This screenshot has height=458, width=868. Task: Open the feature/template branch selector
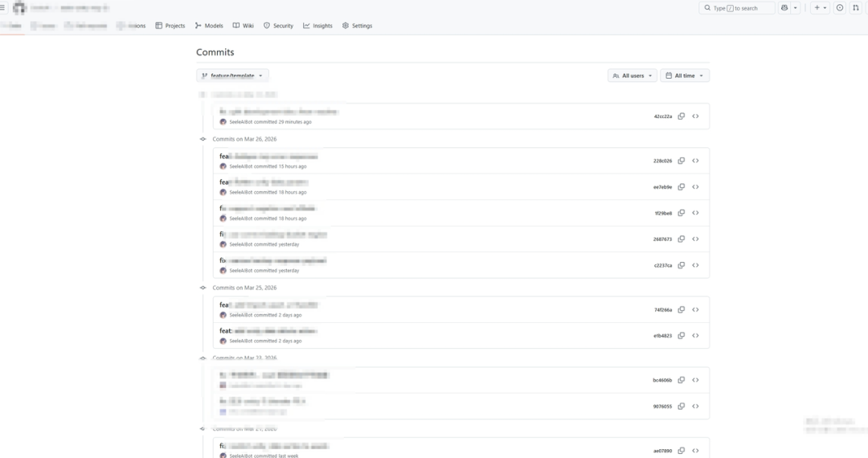pos(232,76)
